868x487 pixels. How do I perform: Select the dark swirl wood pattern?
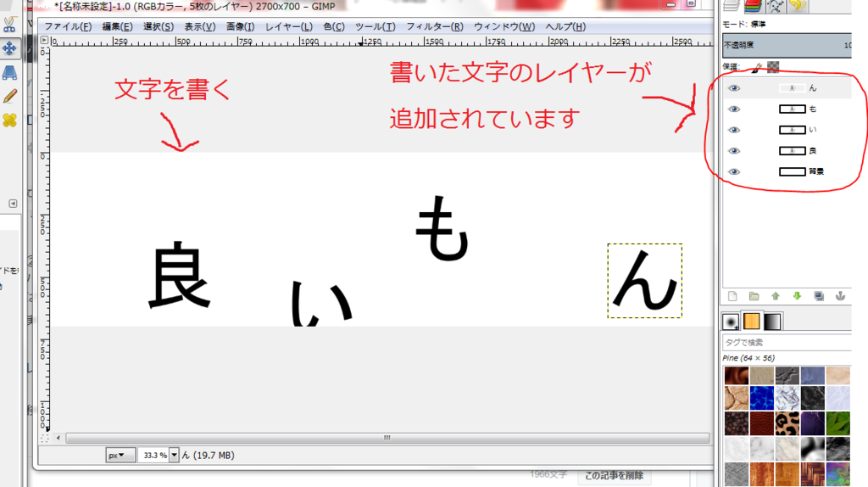(737, 376)
